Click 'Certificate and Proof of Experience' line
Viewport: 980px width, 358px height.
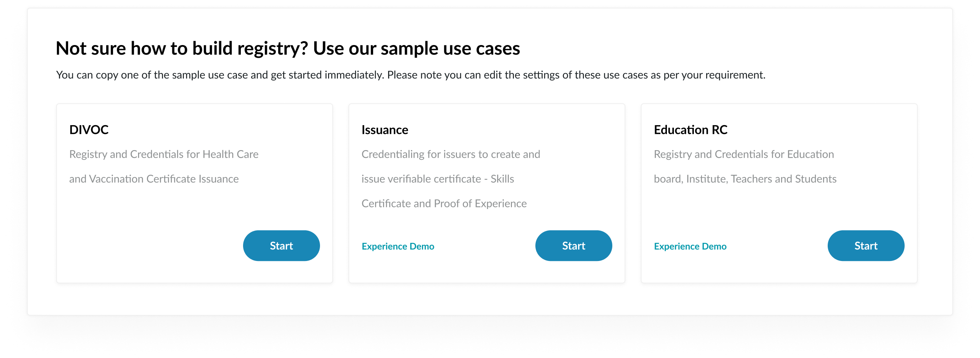[444, 204]
